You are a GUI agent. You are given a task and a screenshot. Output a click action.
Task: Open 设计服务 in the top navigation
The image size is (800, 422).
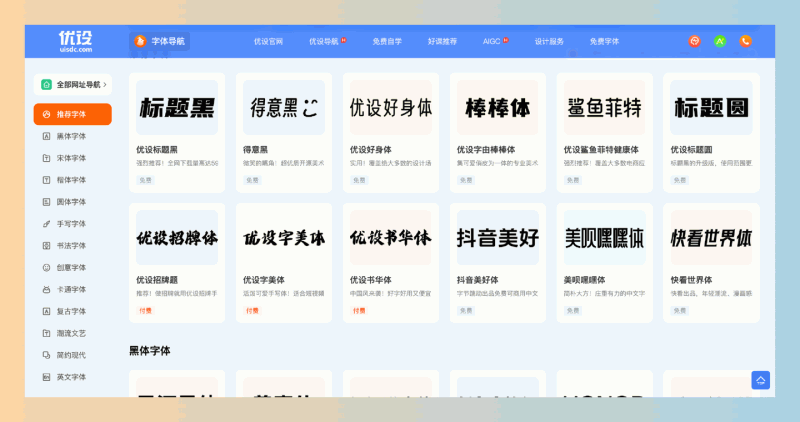click(549, 41)
